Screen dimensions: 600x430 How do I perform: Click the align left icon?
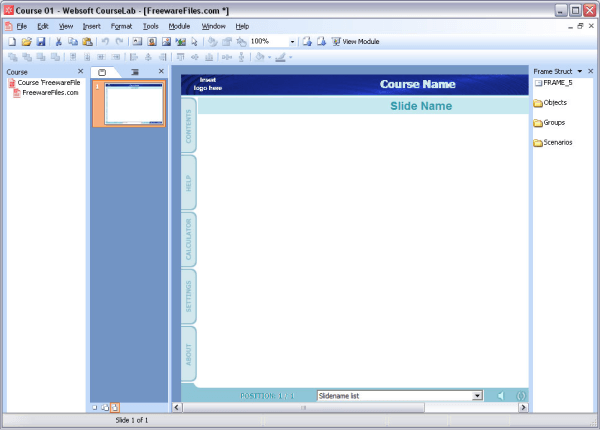click(x=134, y=57)
